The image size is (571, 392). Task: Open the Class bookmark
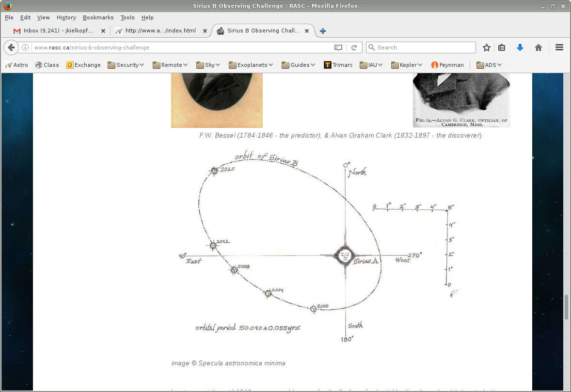(47, 65)
